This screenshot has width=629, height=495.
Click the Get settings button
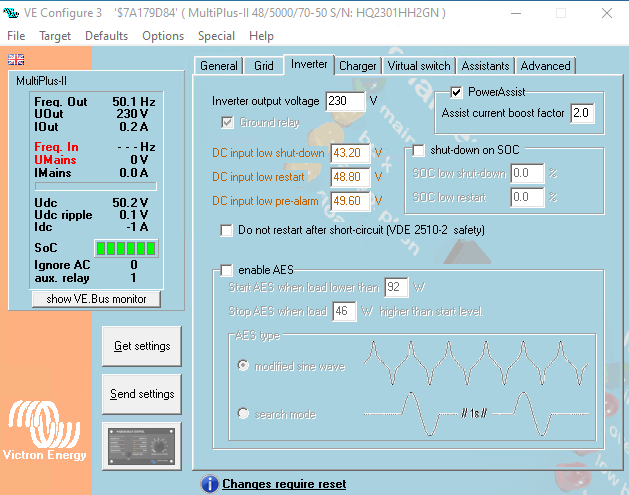[142, 346]
